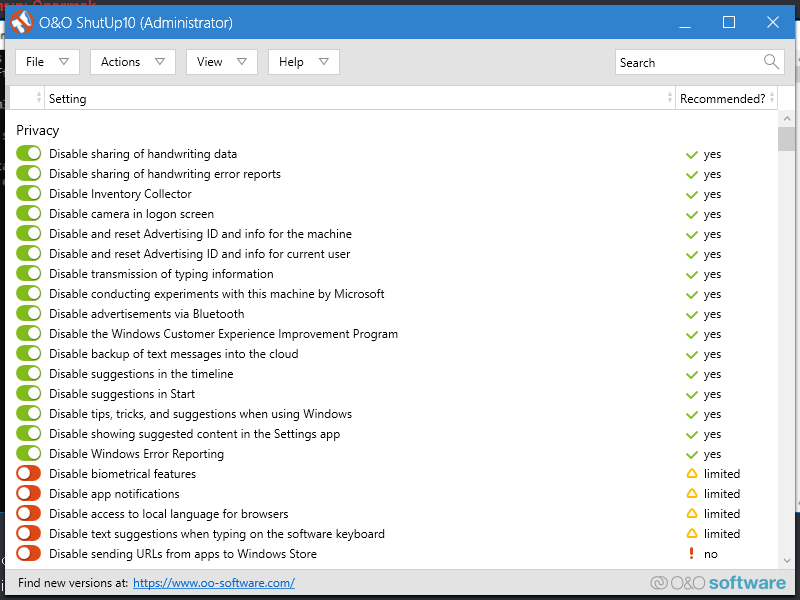Viewport: 800px width, 600px height.
Task: Enable Disable sending URLs to Windows Store
Action: coord(29,553)
